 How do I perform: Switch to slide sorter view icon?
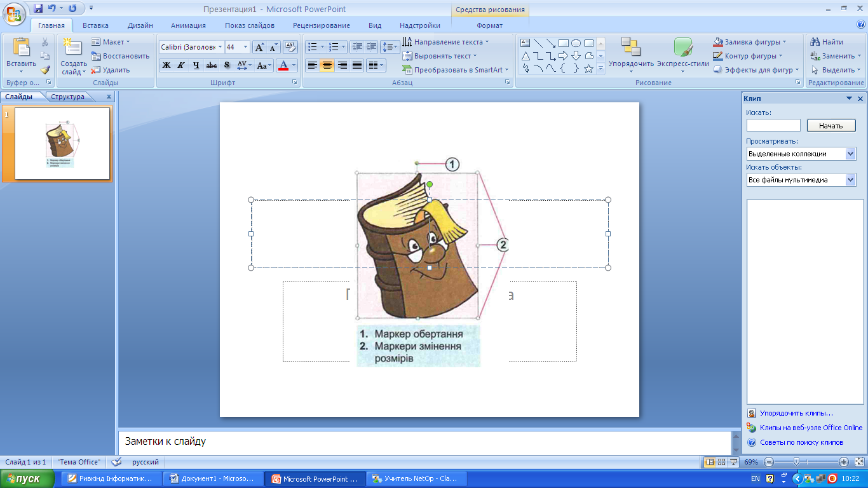coord(722,462)
